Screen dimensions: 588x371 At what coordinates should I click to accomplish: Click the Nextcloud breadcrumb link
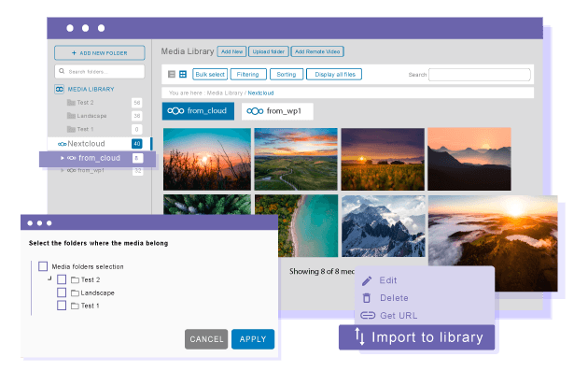tap(260, 93)
